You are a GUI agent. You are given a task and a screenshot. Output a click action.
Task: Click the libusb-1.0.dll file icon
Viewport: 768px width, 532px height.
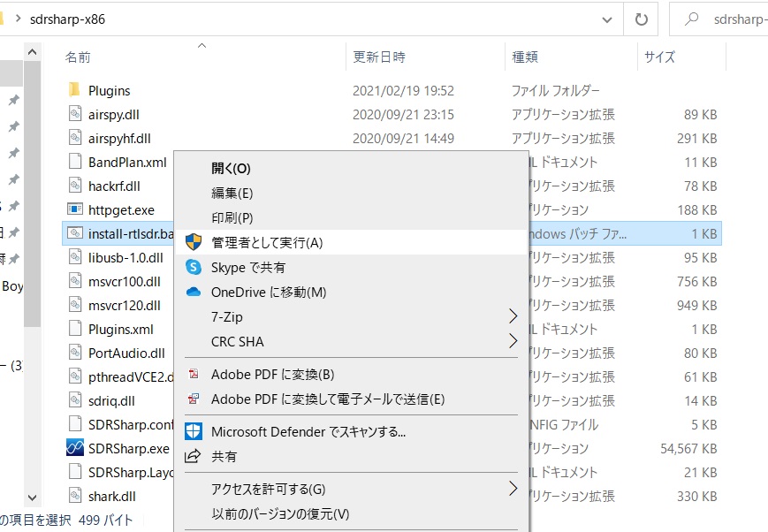tap(74, 257)
